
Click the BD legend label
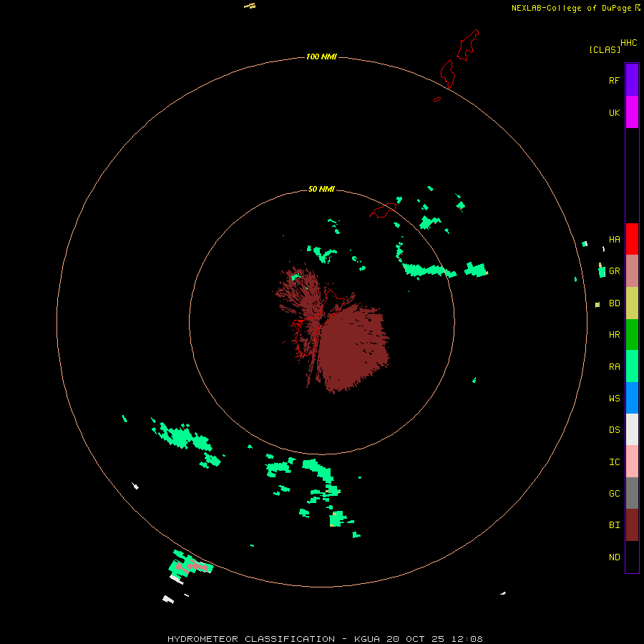click(615, 303)
